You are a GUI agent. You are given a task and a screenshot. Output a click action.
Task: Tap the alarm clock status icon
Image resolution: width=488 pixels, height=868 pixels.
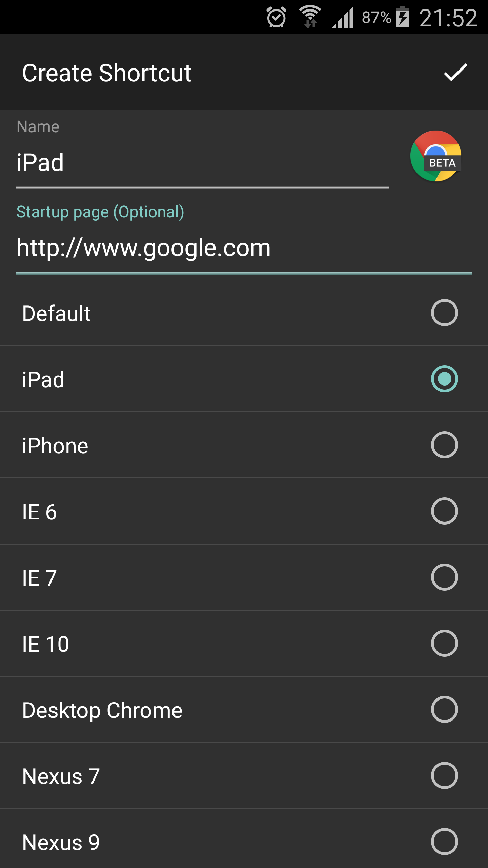click(276, 17)
